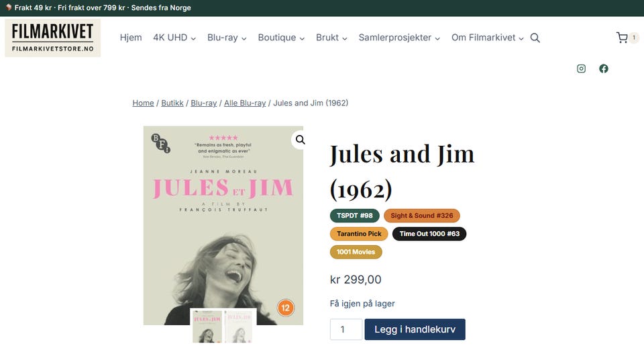This screenshot has width=644, height=354.
Task: Visit the Facebook page icon
Action: click(603, 69)
